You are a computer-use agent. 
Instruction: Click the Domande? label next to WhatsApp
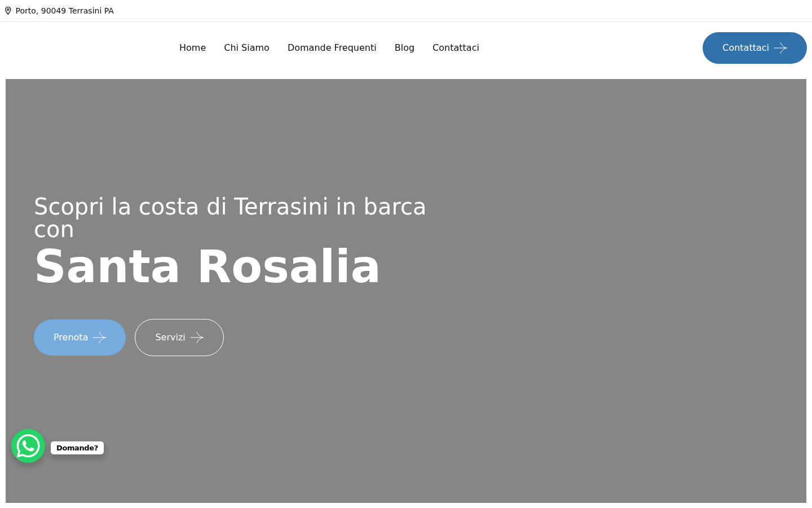pos(77,448)
